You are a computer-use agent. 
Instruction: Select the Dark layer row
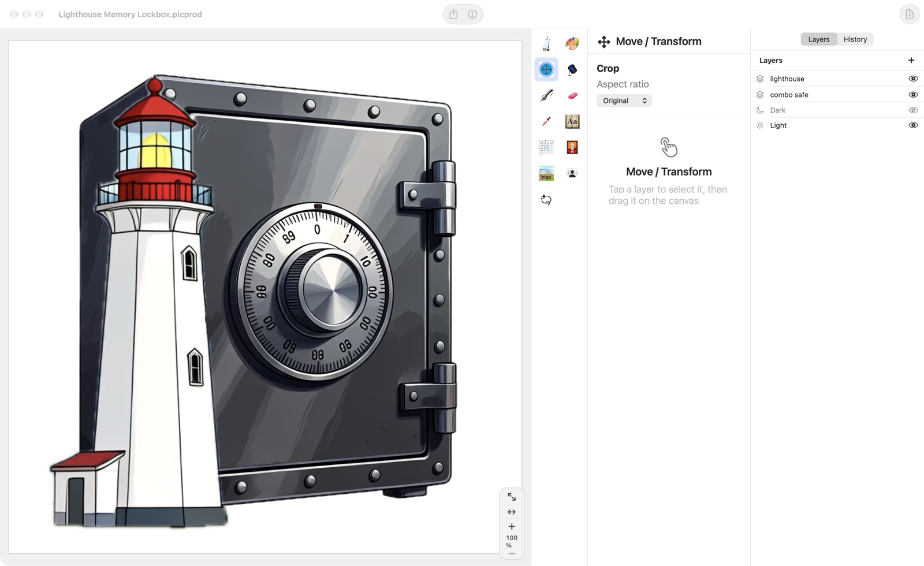839,110
